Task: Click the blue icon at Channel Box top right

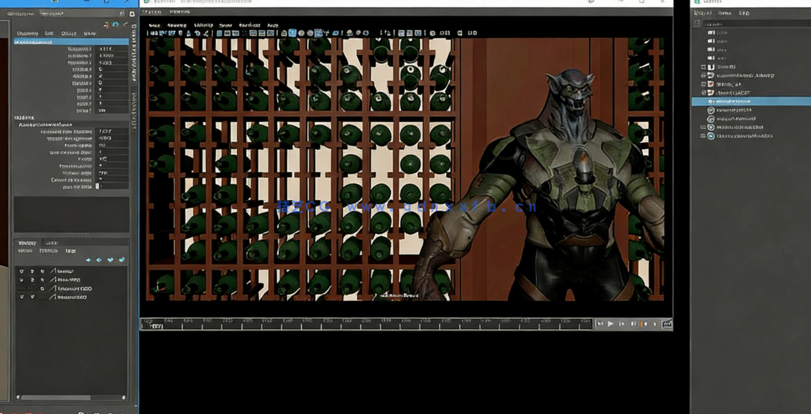Action: [x=115, y=24]
